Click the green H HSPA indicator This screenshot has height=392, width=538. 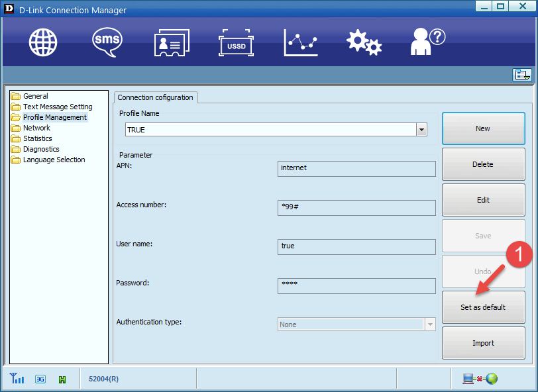62,379
